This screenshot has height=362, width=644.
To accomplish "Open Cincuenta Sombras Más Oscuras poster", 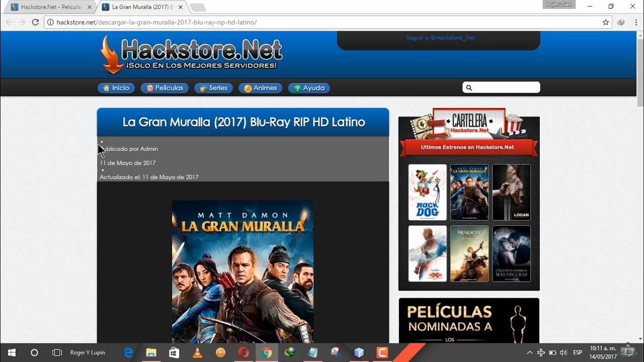I will coord(511,253).
